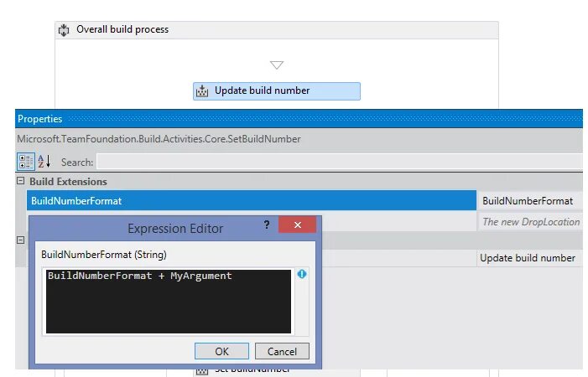
Task: Confirm expression with OK button
Action: (x=221, y=351)
